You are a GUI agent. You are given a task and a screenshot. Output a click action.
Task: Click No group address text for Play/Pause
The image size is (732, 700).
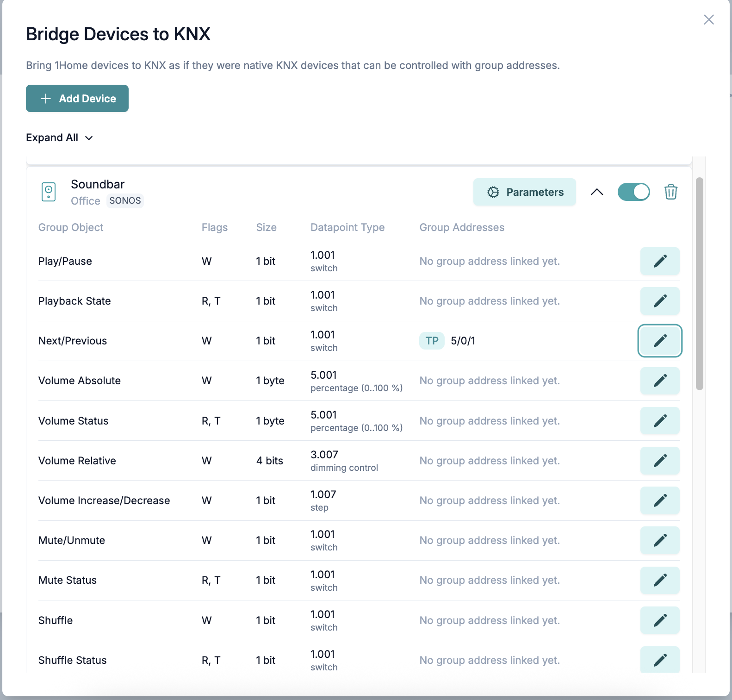tap(490, 261)
